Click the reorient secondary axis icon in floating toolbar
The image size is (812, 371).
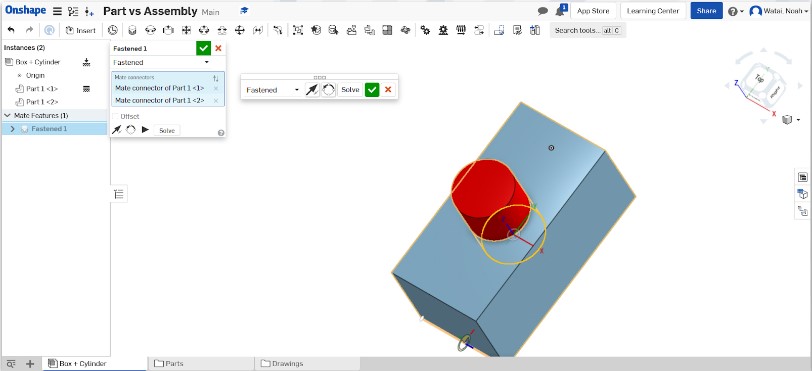[328, 90]
